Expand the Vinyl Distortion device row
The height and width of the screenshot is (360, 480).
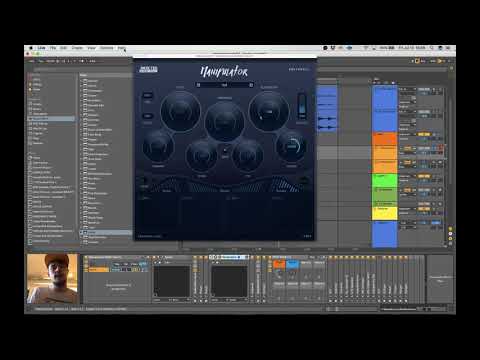tap(106, 237)
